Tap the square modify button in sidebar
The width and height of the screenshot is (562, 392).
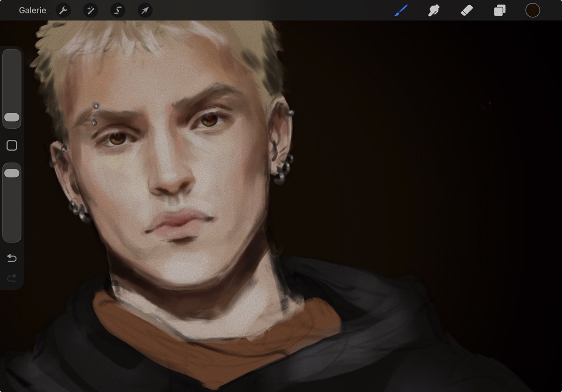pyautogui.click(x=12, y=145)
